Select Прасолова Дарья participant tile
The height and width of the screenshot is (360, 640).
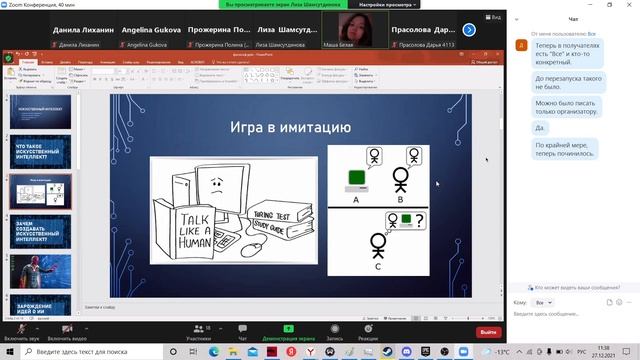423,30
